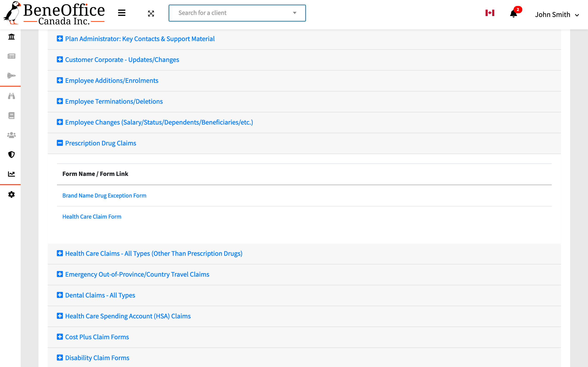Toggle the Dental Claims - All Types section
Viewport: 588px width, 367px height.
point(60,295)
